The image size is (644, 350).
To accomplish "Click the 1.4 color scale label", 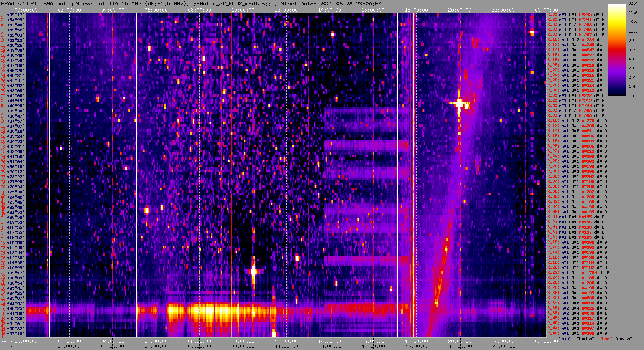I will pyautogui.click(x=632, y=87).
